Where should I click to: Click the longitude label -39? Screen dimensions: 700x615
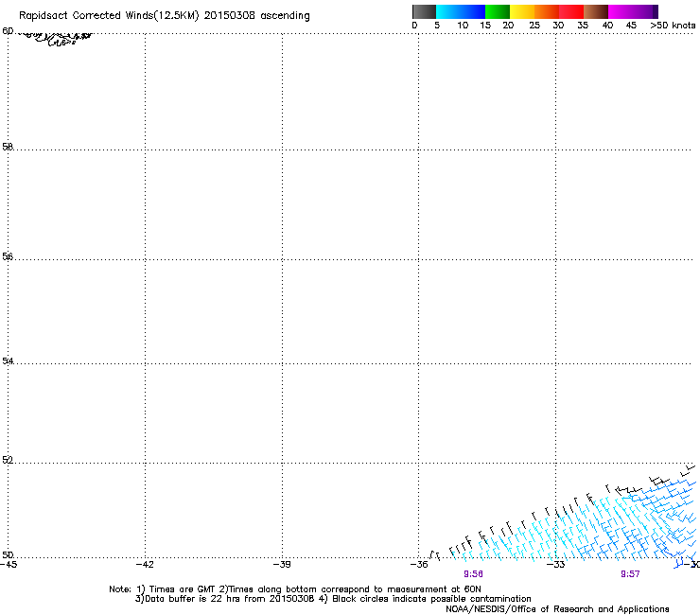click(282, 565)
